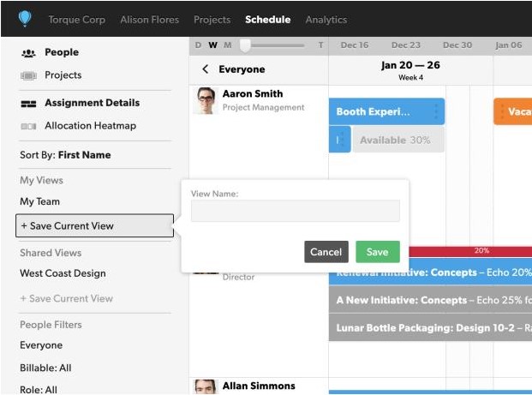Click the drag handle on Booth Experi assignment
Image resolution: width=532 pixels, height=395 pixels.
click(x=436, y=111)
